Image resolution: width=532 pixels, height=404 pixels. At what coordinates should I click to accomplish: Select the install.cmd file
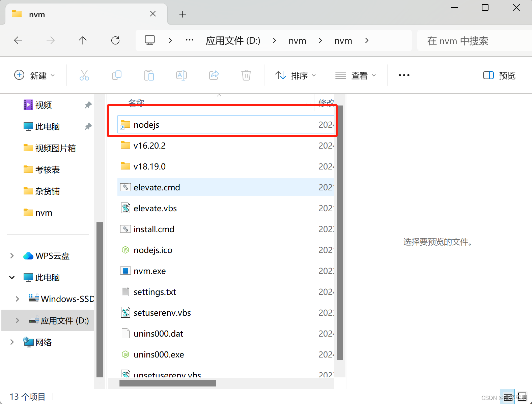tap(225, 229)
